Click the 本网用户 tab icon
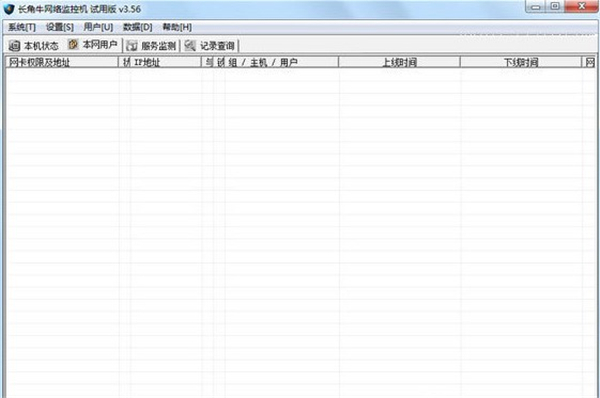The image size is (600, 398). tap(73, 44)
